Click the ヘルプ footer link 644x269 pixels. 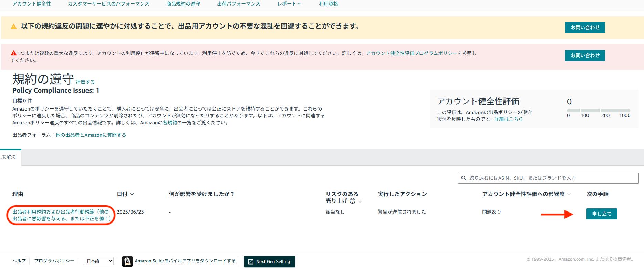pyautogui.click(x=19, y=261)
